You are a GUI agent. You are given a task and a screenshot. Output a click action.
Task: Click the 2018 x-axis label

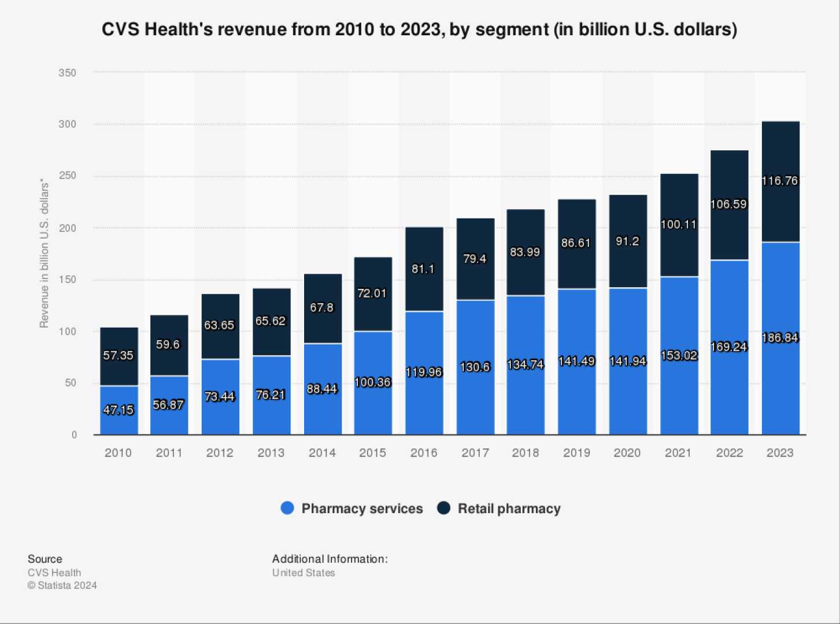tap(526, 453)
